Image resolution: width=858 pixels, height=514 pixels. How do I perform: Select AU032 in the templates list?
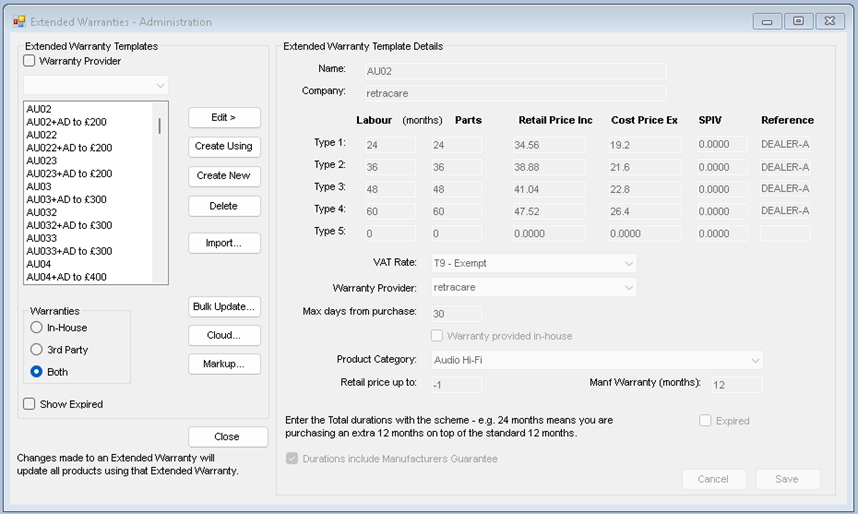[x=42, y=212]
